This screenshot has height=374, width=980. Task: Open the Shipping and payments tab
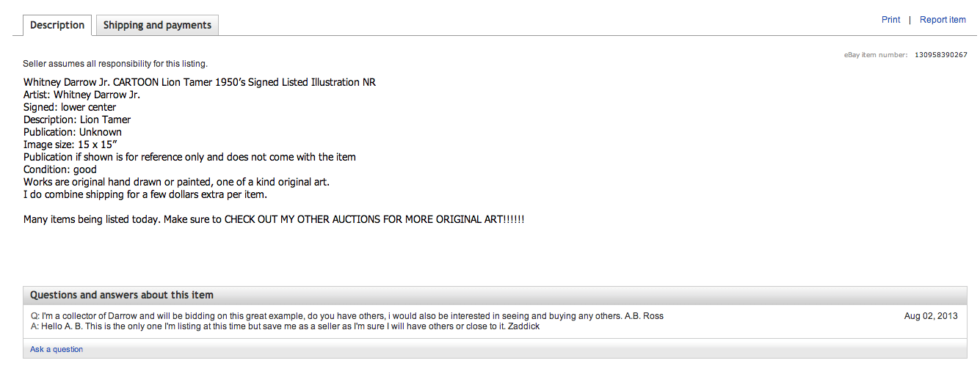pyautogui.click(x=157, y=25)
